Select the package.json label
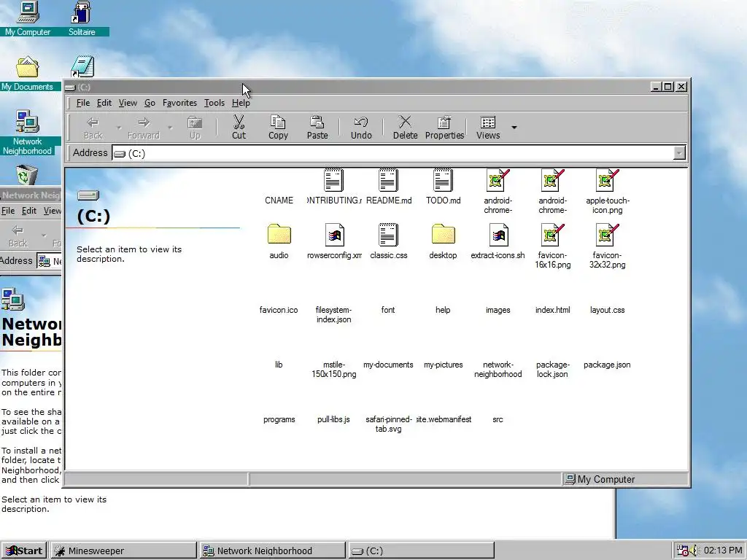747x560 pixels. pyautogui.click(x=608, y=365)
